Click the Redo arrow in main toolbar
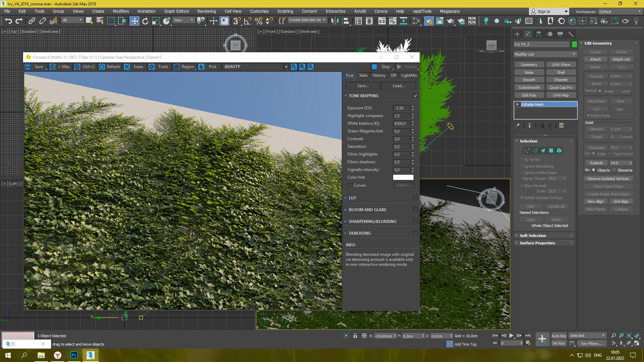The image size is (644, 362). pos(19,21)
